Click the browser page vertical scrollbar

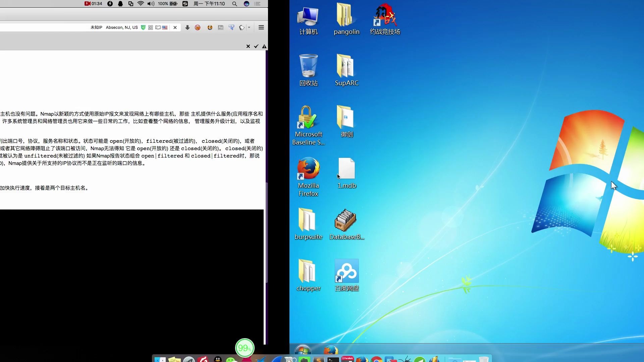coord(267,233)
